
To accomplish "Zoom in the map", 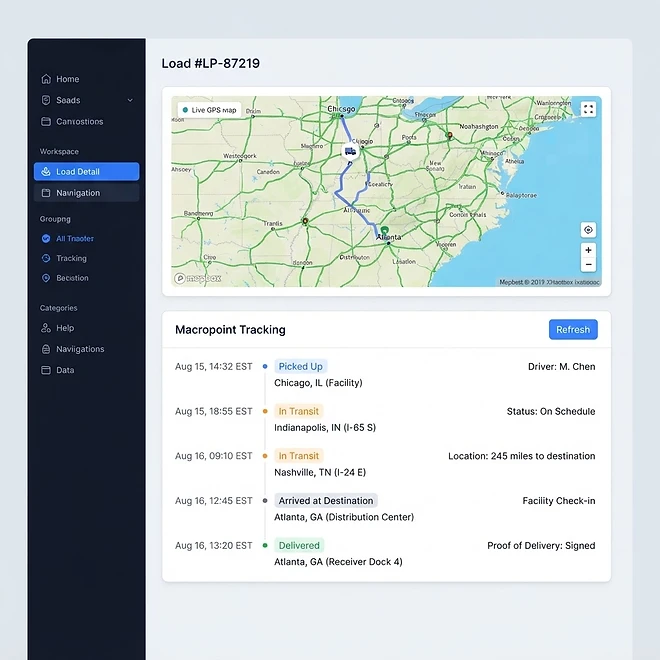I will pos(588,250).
